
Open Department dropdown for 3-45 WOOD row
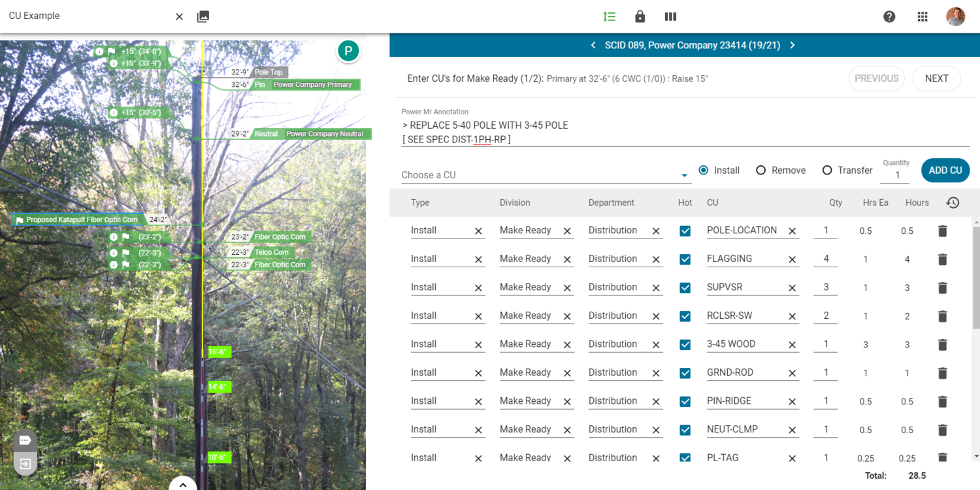pos(625,344)
